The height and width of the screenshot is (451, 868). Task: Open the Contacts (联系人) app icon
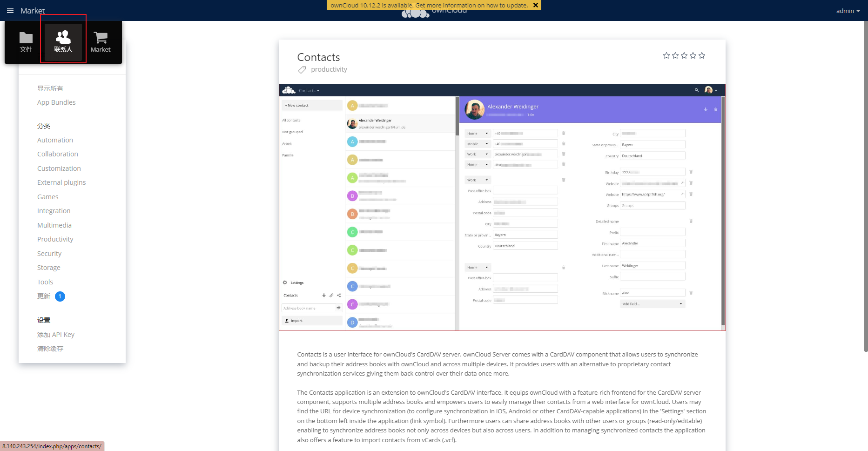pos(63,42)
